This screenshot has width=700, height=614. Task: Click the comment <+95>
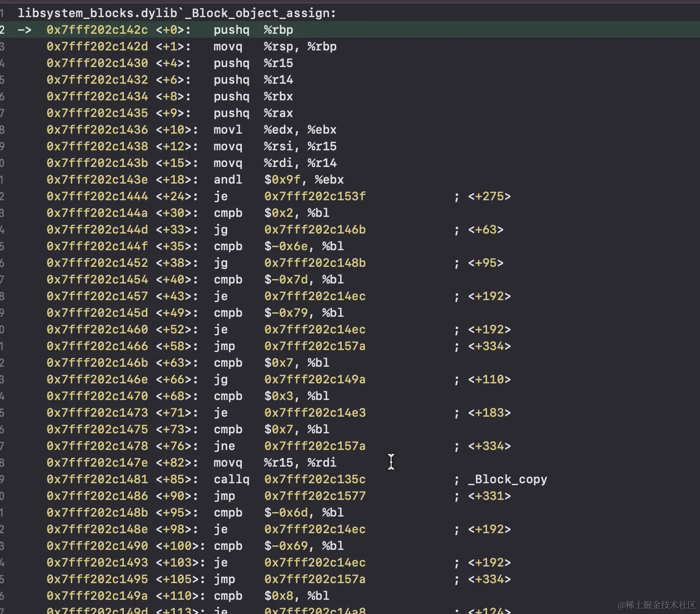pos(486,263)
